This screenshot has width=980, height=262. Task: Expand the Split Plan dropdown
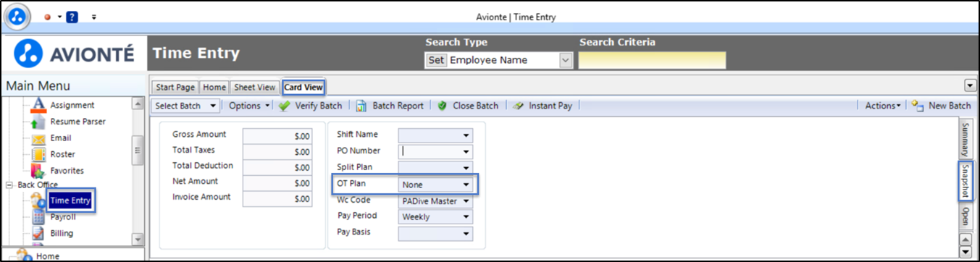466,168
